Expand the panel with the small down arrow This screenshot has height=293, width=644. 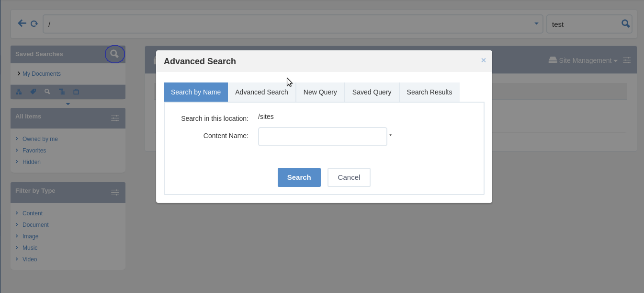point(68,104)
